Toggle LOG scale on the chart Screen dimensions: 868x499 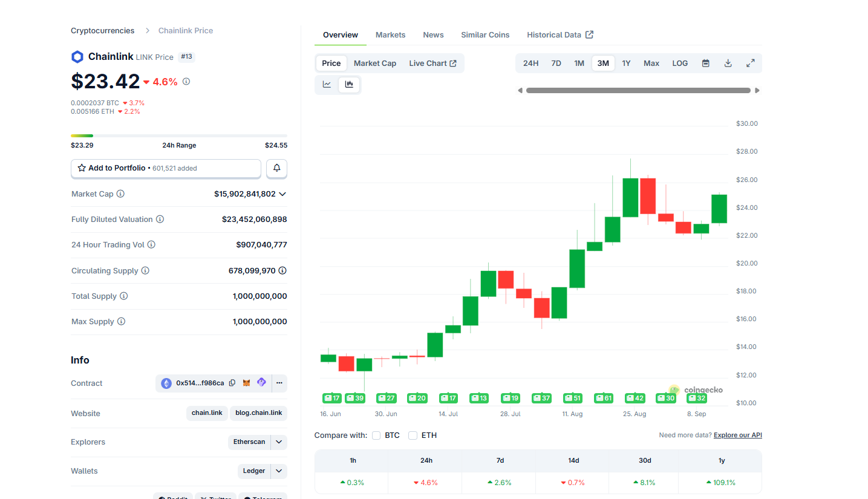[680, 64]
